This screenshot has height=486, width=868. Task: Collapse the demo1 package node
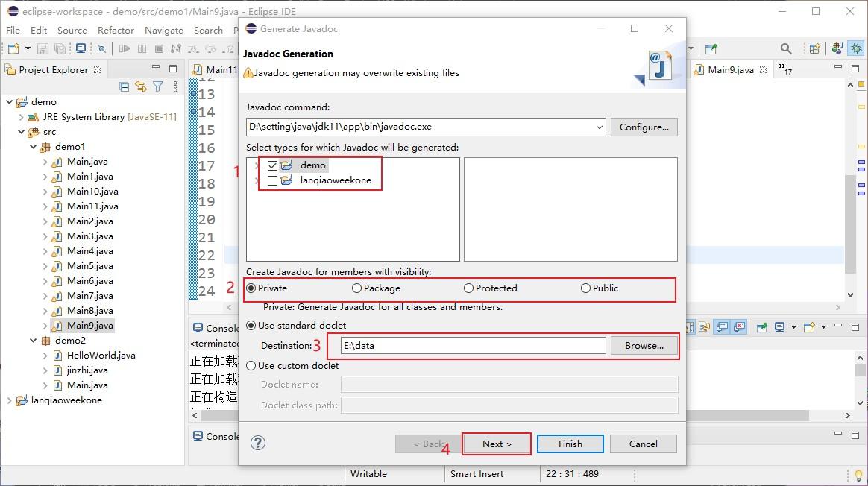pyautogui.click(x=34, y=147)
